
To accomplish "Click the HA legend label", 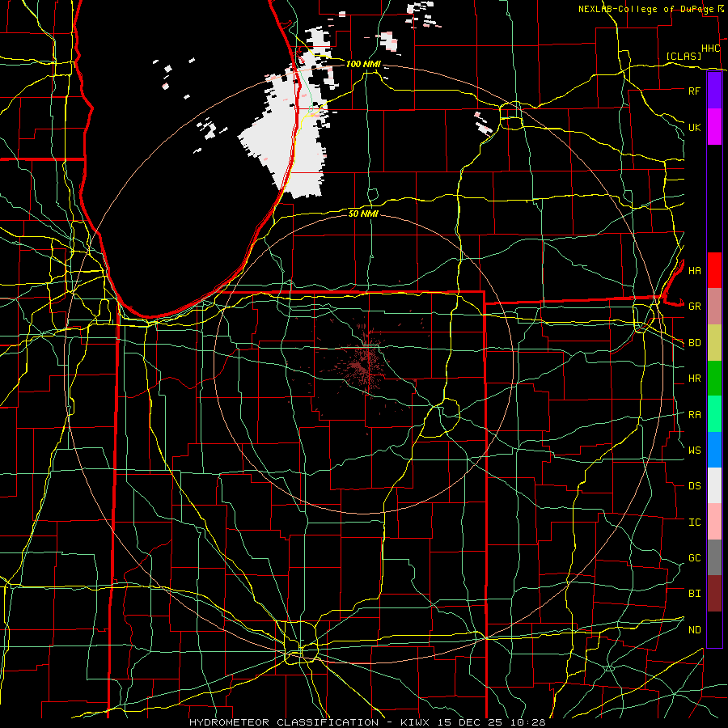I will pos(694,270).
